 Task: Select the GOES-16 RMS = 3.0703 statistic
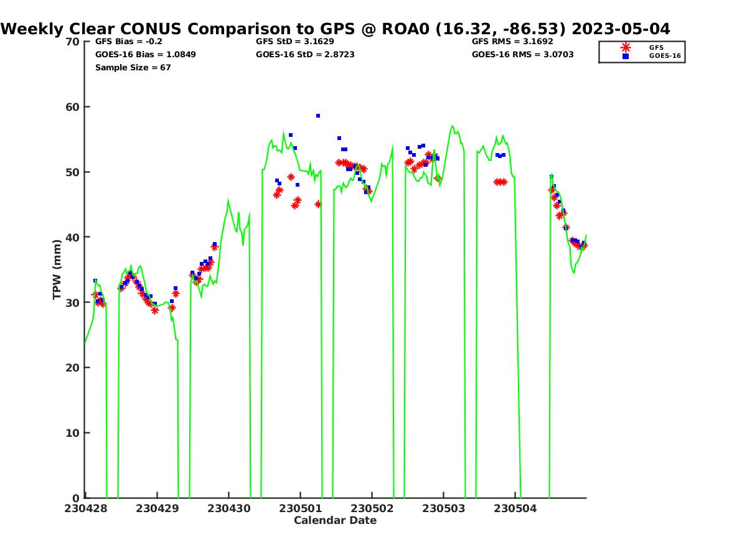pyautogui.click(x=522, y=55)
